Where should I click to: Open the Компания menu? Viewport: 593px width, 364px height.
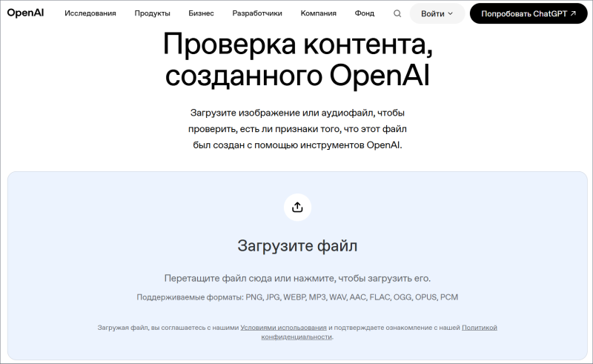pos(319,13)
